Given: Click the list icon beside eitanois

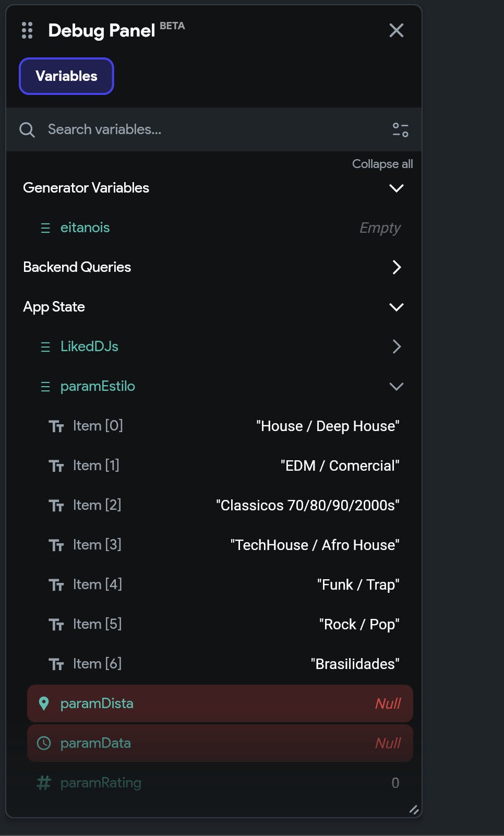Looking at the screenshot, I should click(45, 228).
